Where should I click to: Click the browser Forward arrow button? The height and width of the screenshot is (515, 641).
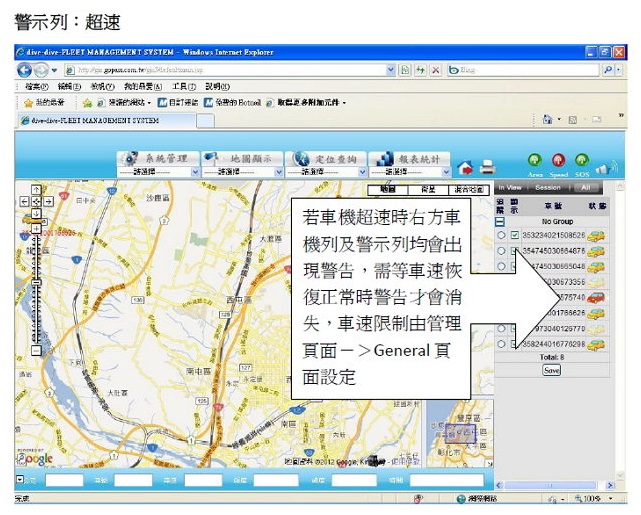pyautogui.click(x=41, y=70)
